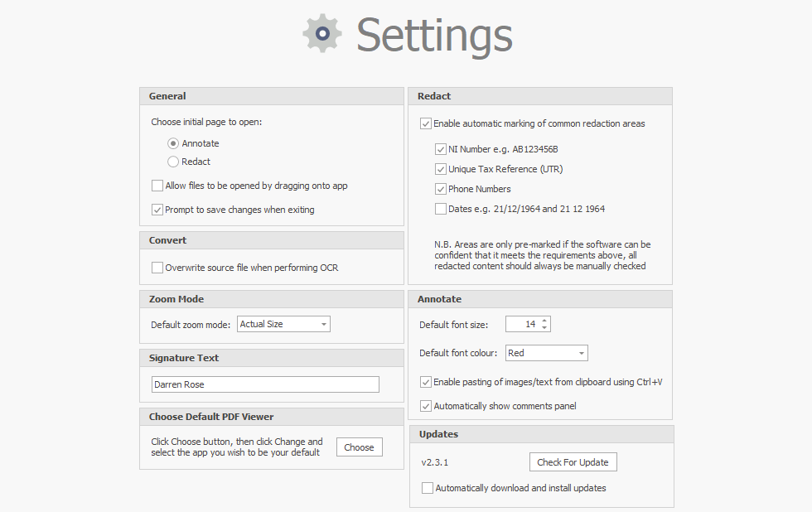Select the Annotate radio button

(173, 143)
